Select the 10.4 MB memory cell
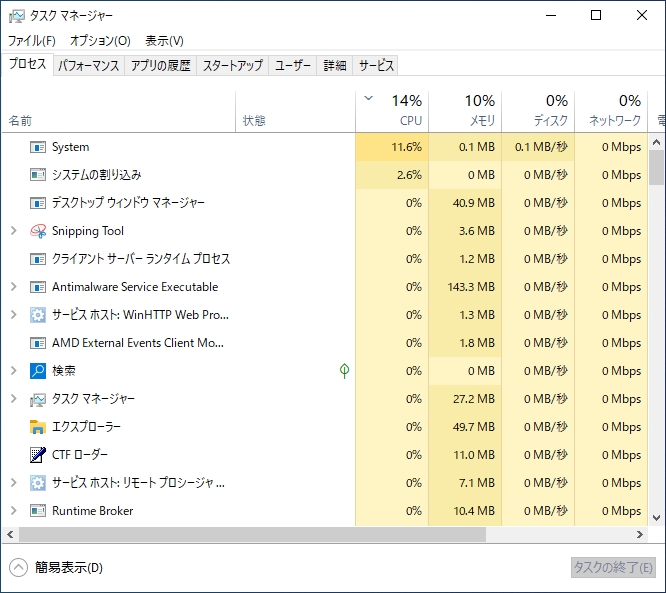 click(465, 511)
